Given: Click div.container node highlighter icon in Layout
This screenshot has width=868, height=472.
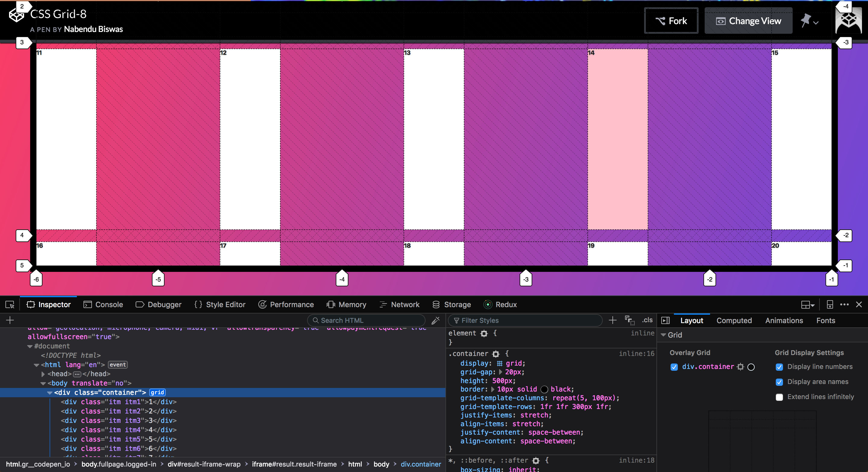Looking at the screenshot, I should [740, 367].
